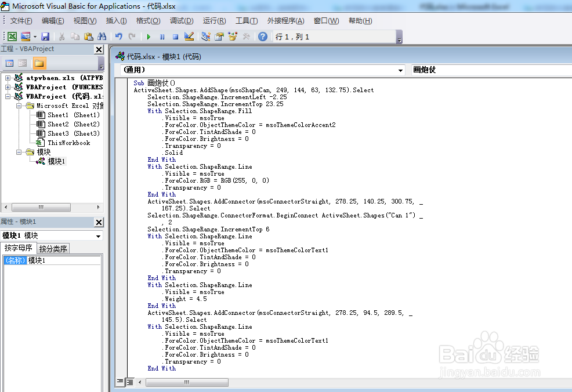Open the (通用) object dropdown
This screenshot has height=392, width=572.
pos(400,70)
